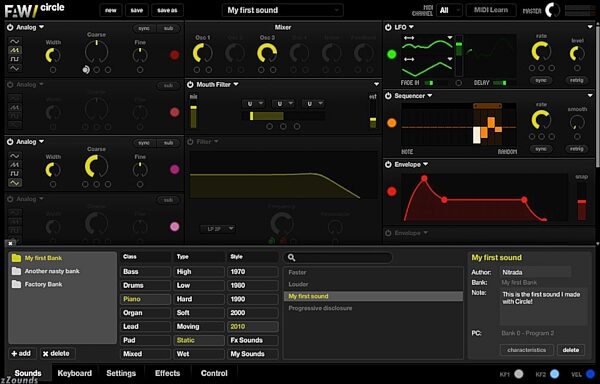Viewport: 600px width, 384px height.
Task: Click the Sequencer rate knob
Action: 541,120
